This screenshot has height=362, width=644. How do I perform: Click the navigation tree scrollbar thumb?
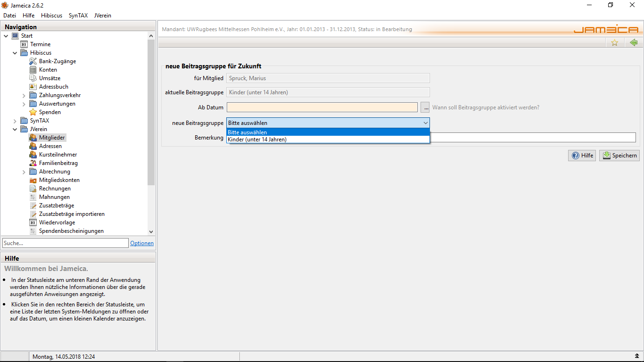coord(151,112)
